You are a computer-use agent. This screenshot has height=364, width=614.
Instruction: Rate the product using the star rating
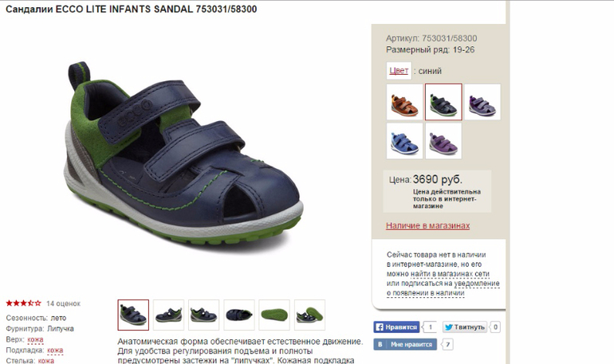coord(23,303)
